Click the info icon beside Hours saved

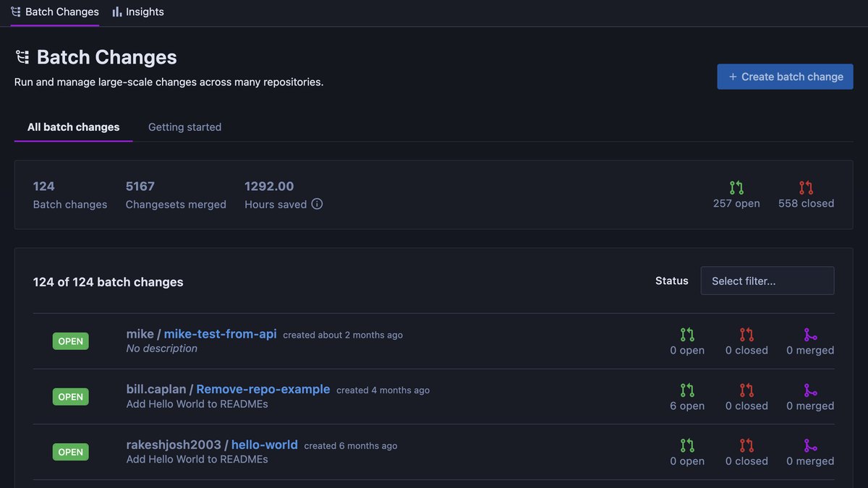click(317, 204)
